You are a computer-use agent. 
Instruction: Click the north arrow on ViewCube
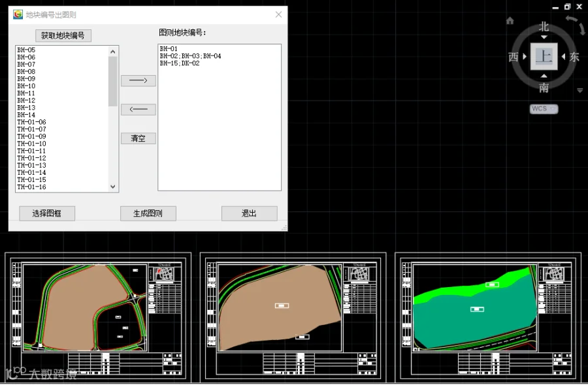[544, 37]
